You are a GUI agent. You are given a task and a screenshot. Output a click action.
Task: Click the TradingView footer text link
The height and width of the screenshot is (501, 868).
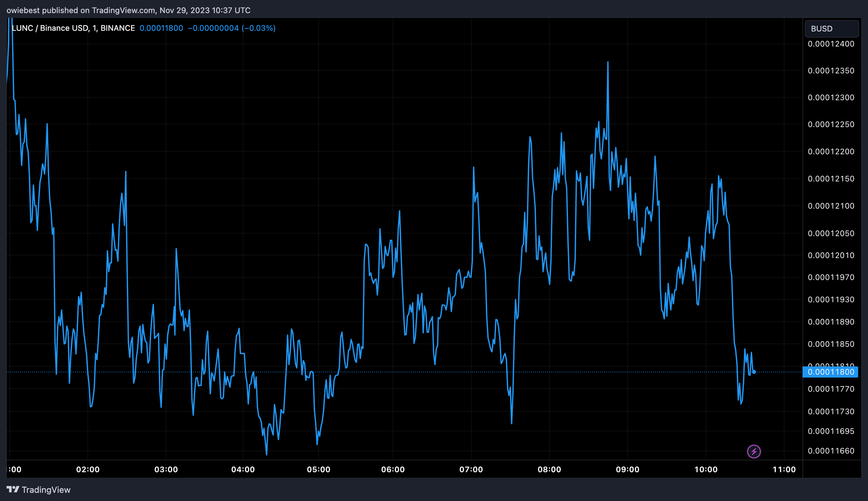[x=46, y=490]
